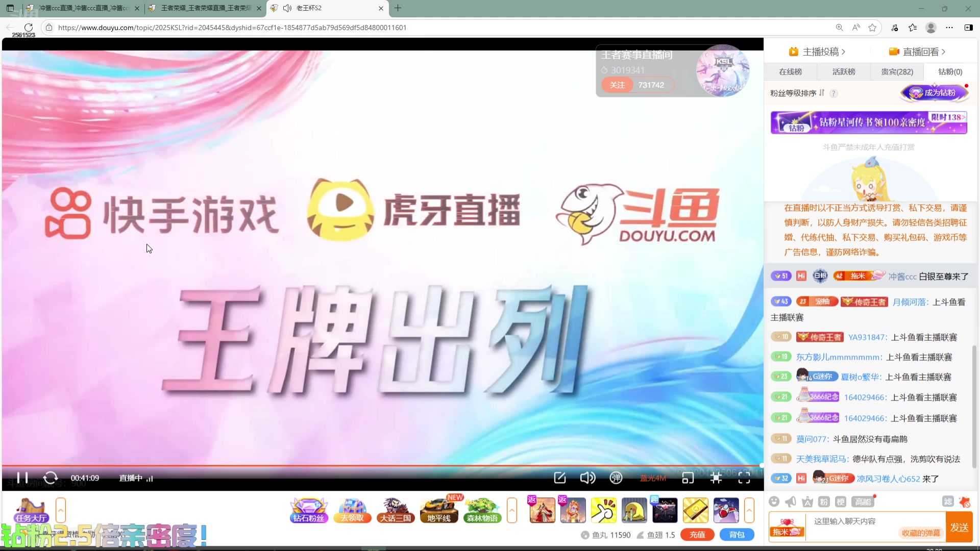Switch to the 钻粉(0) tab
Image resolution: width=980 pixels, height=551 pixels.
tap(950, 72)
